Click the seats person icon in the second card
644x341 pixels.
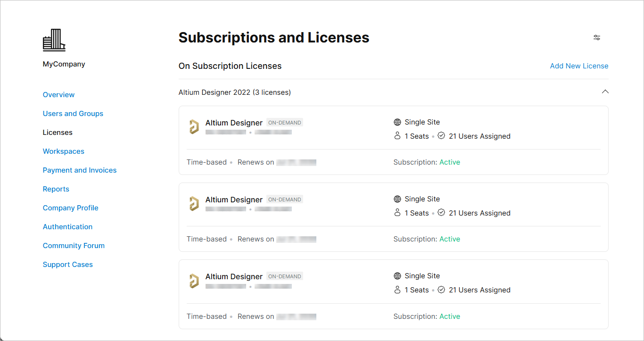(x=397, y=213)
